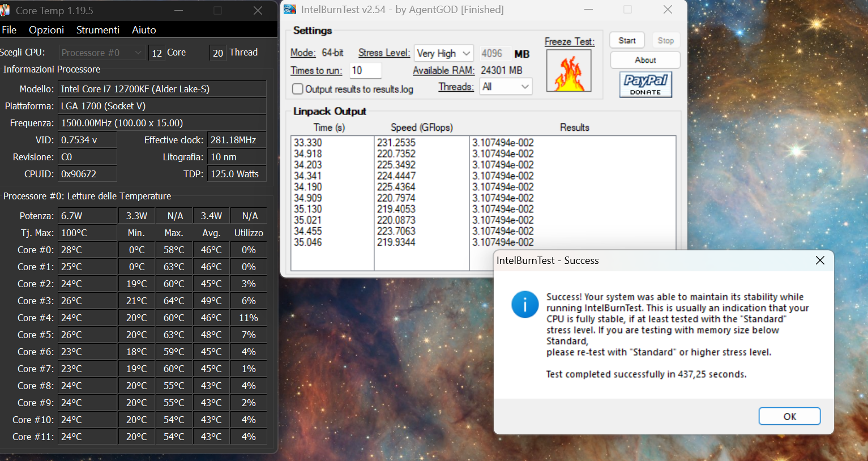This screenshot has height=461, width=868.
Task: Click the Revisione value C0
Action: tap(88, 157)
